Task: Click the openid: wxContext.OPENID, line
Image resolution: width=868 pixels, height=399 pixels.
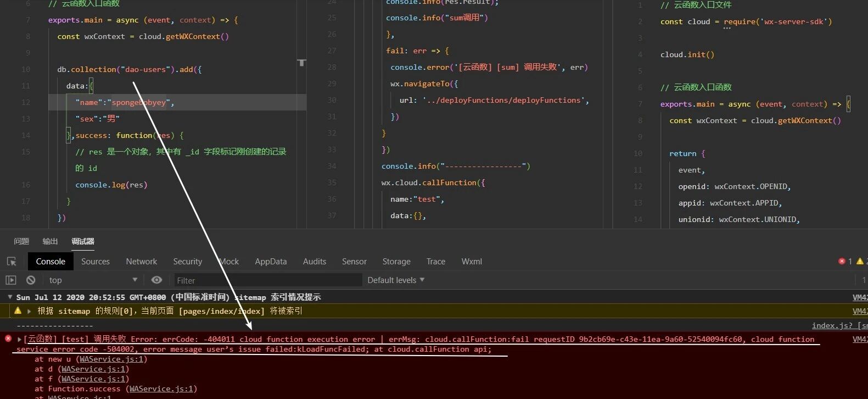Action: [x=735, y=187]
